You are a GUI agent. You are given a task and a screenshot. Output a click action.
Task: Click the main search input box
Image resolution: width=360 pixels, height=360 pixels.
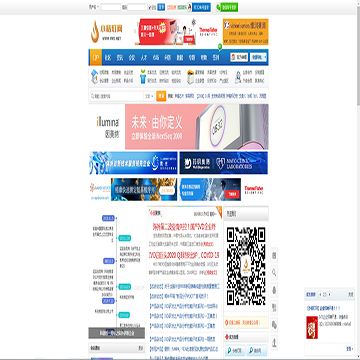point(117,96)
